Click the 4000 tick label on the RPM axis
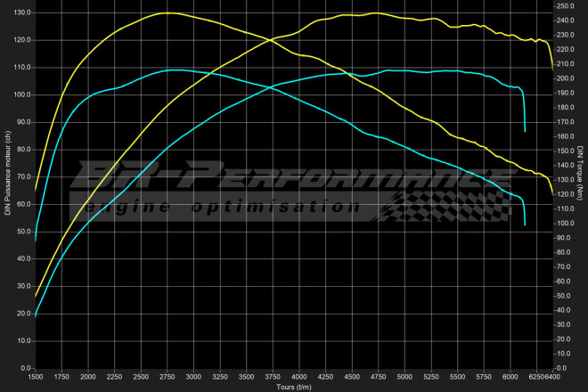Image resolution: width=588 pixels, height=392 pixels. click(x=299, y=377)
